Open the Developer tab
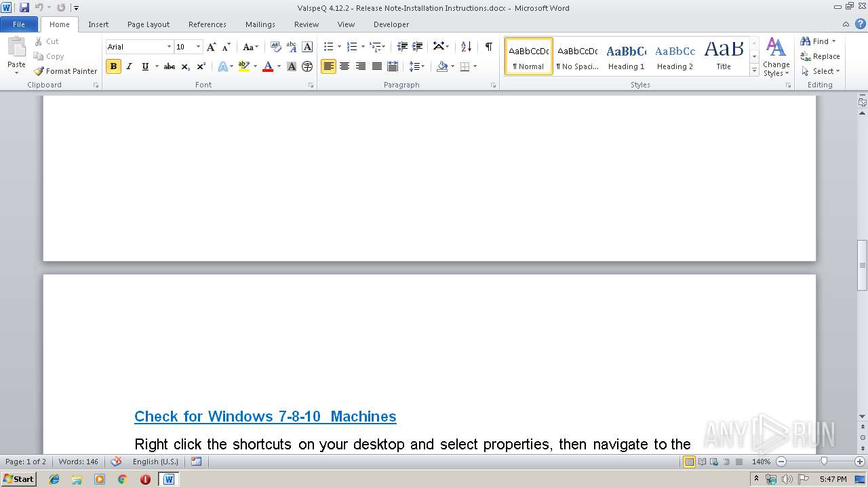 pos(391,24)
